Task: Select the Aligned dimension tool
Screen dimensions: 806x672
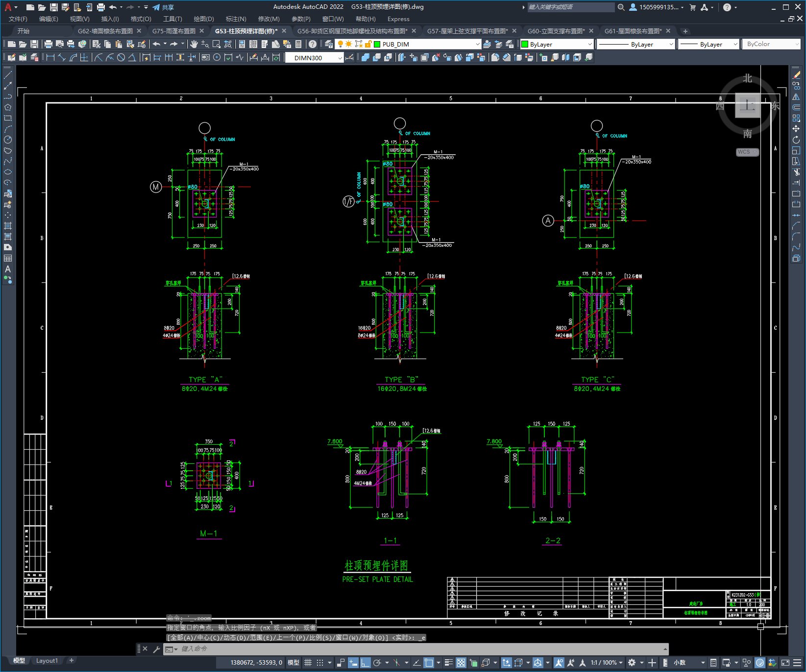Action: [61, 57]
